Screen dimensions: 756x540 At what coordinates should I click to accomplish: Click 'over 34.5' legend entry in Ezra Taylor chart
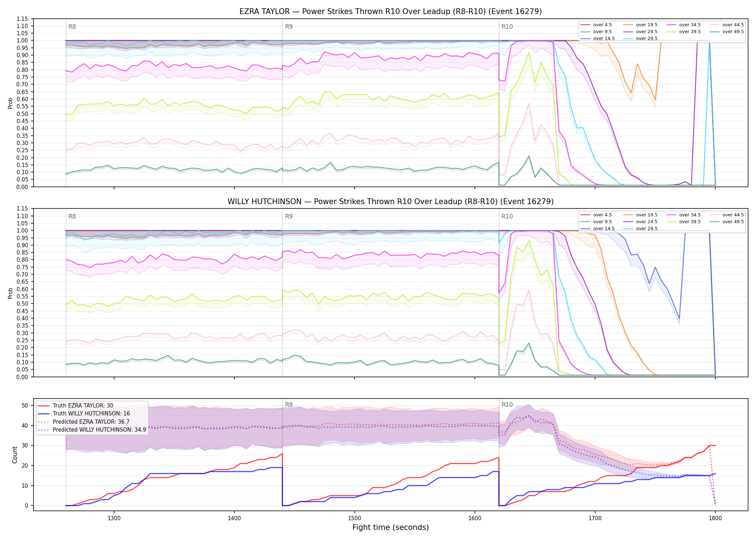pyautogui.click(x=684, y=25)
